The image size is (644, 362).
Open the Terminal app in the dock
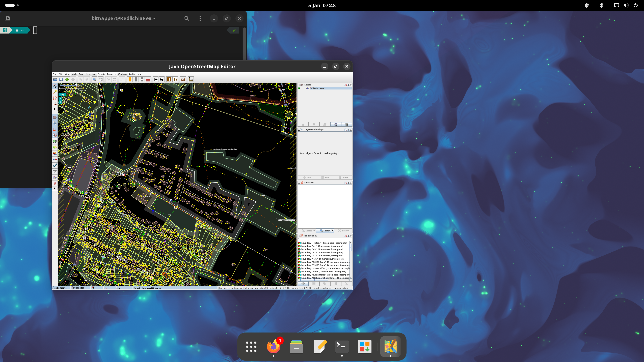click(342, 347)
